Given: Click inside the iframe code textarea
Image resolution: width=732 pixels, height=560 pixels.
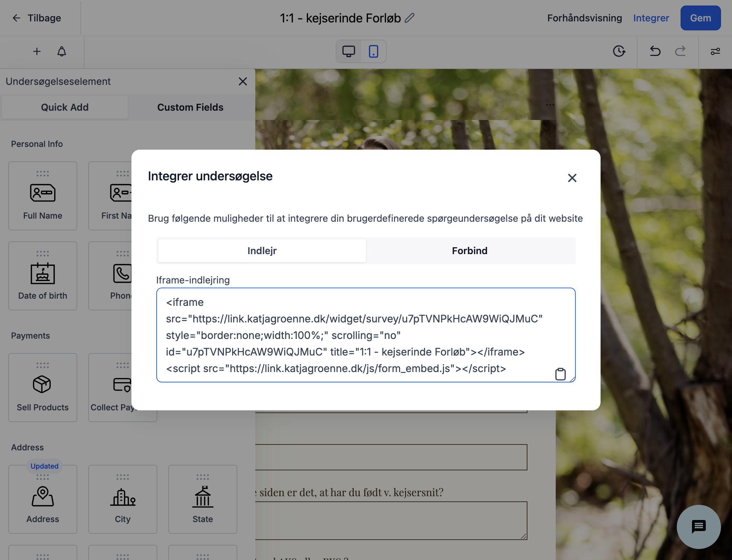Looking at the screenshot, I should (x=366, y=335).
